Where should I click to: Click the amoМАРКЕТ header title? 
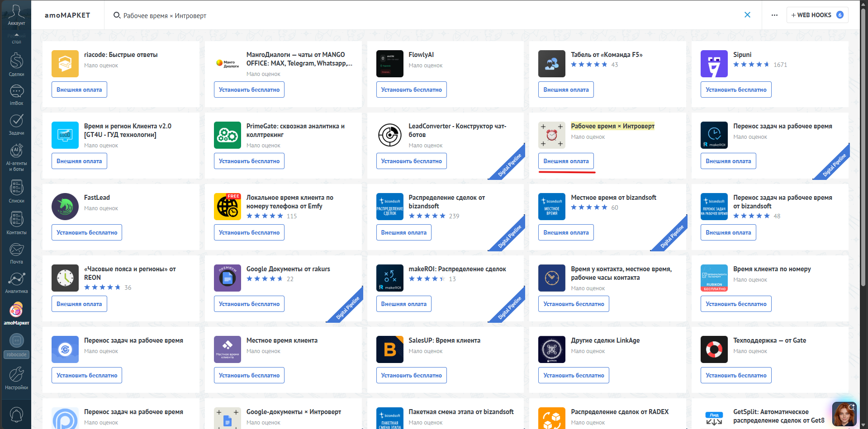(67, 15)
